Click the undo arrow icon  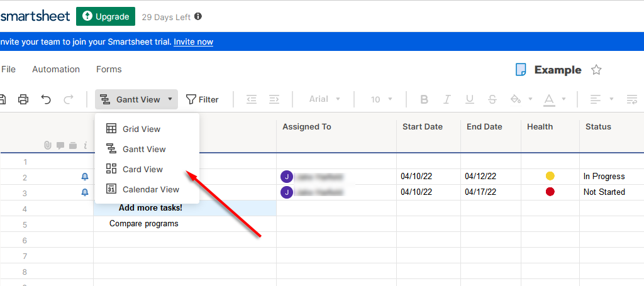pos(46,99)
